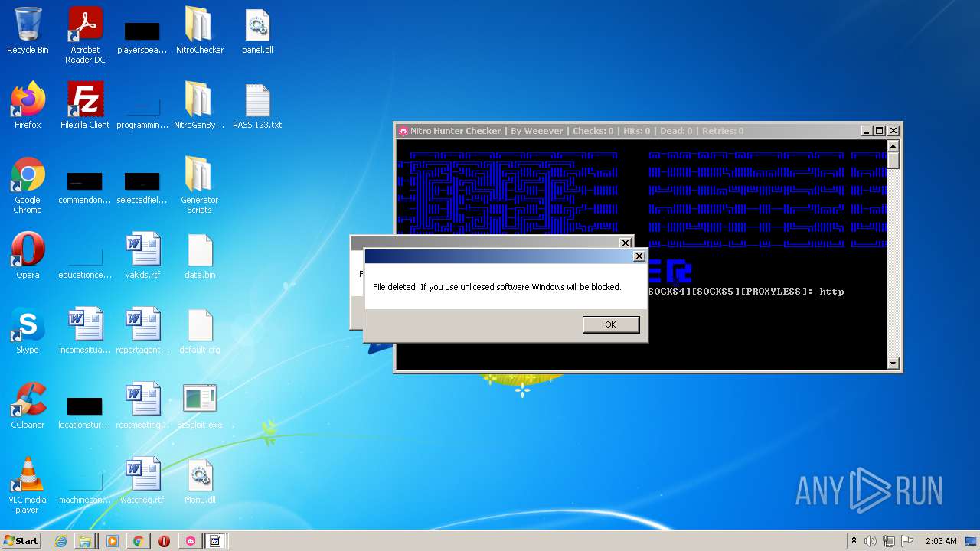Select the panel.dll file

coord(257,31)
